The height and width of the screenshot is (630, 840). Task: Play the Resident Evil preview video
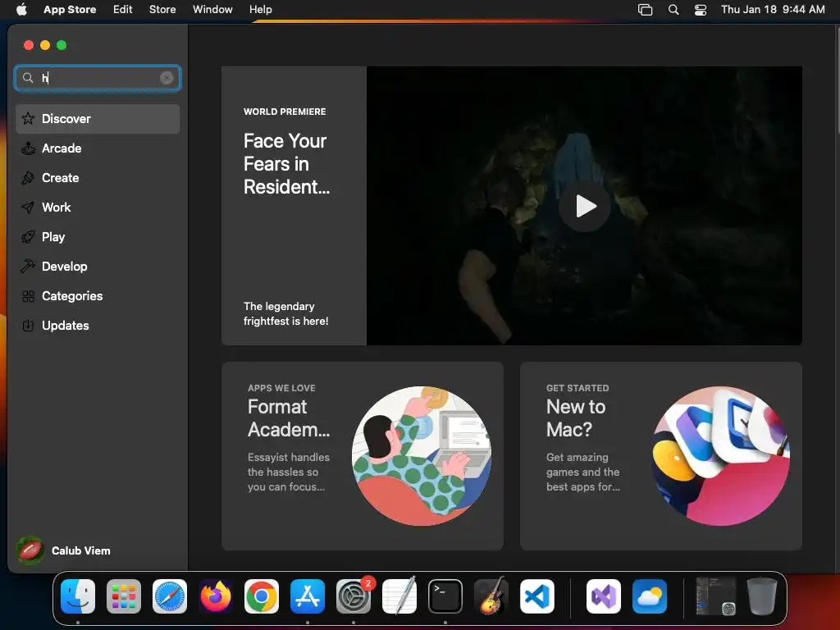(x=585, y=206)
